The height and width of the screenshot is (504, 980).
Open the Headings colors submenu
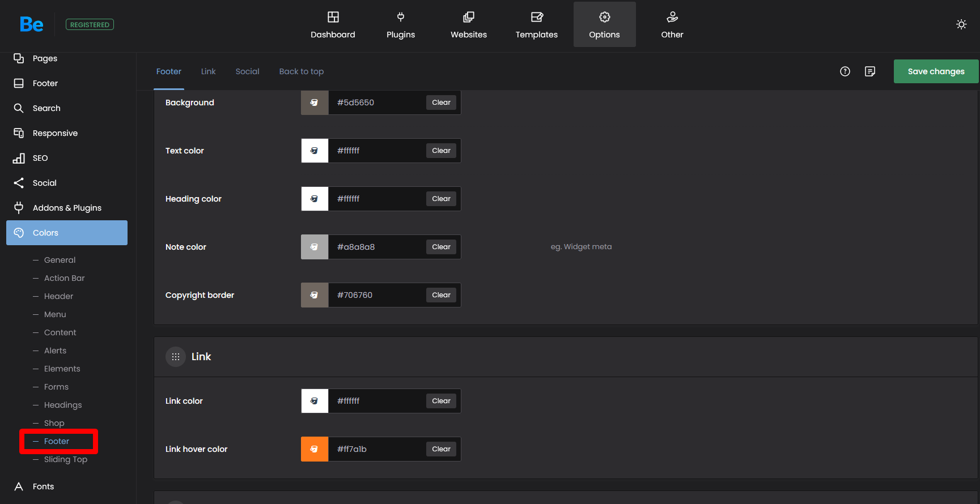[63, 405]
